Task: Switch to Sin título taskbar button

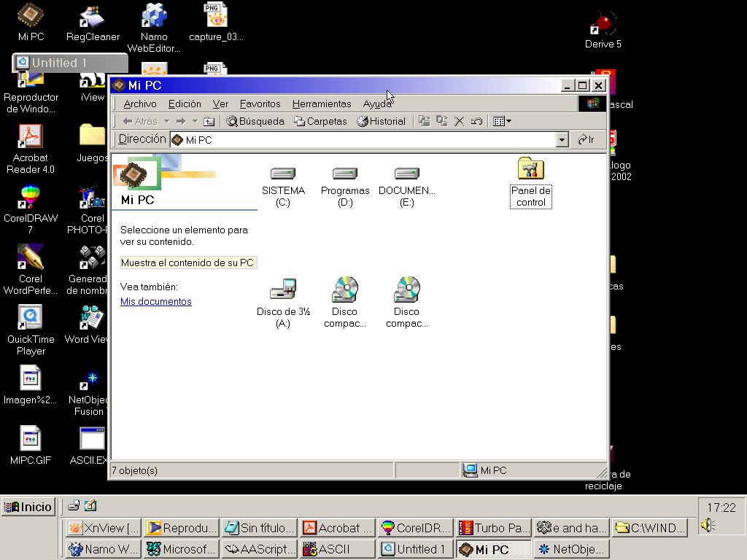Action: pos(260,528)
